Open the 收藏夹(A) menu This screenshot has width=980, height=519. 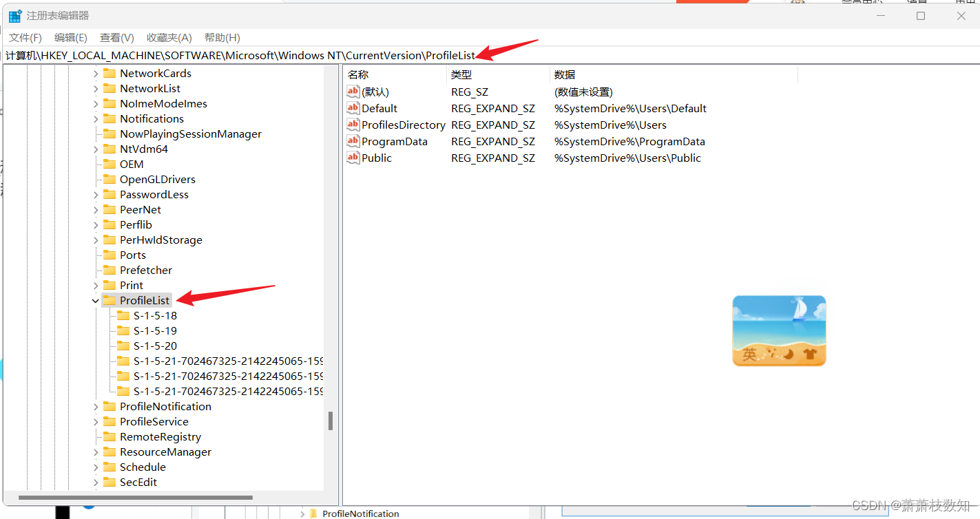(x=169, y=38)
